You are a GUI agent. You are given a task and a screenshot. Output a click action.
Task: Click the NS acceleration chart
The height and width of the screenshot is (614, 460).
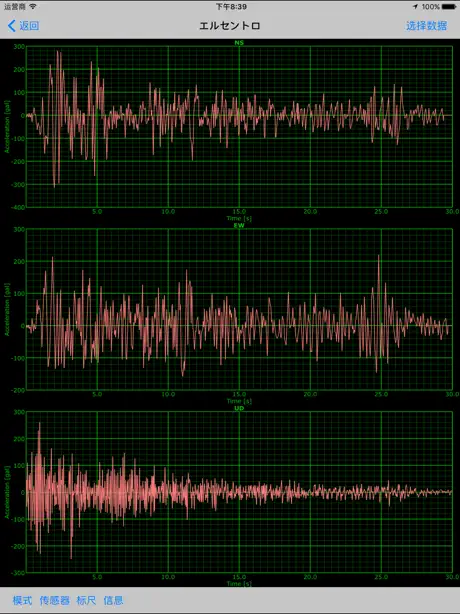point(239,127)
